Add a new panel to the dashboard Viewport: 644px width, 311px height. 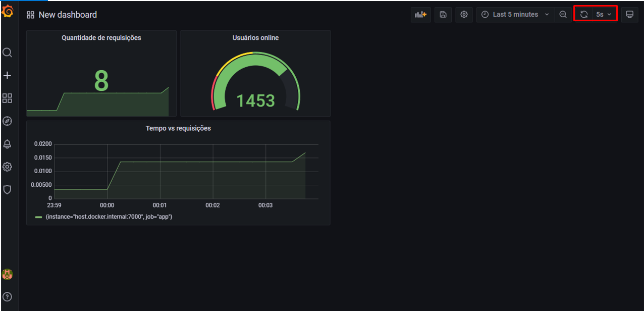(420, 15)
